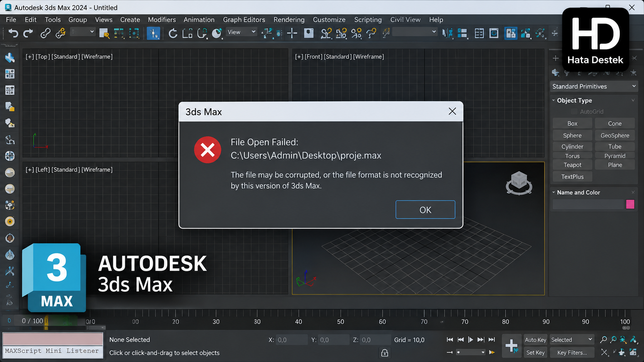Click frame 50 on the timeline

tap(340, 322)
